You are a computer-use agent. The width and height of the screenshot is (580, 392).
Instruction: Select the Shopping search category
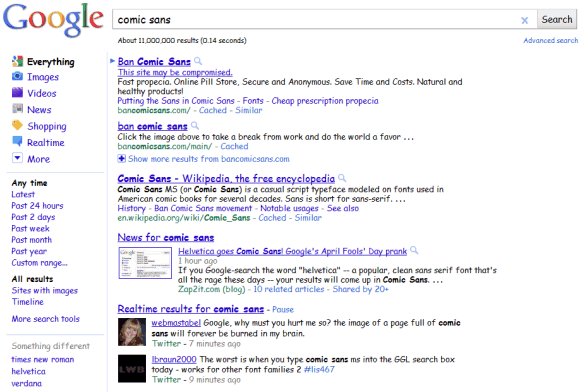pos(47,126)
